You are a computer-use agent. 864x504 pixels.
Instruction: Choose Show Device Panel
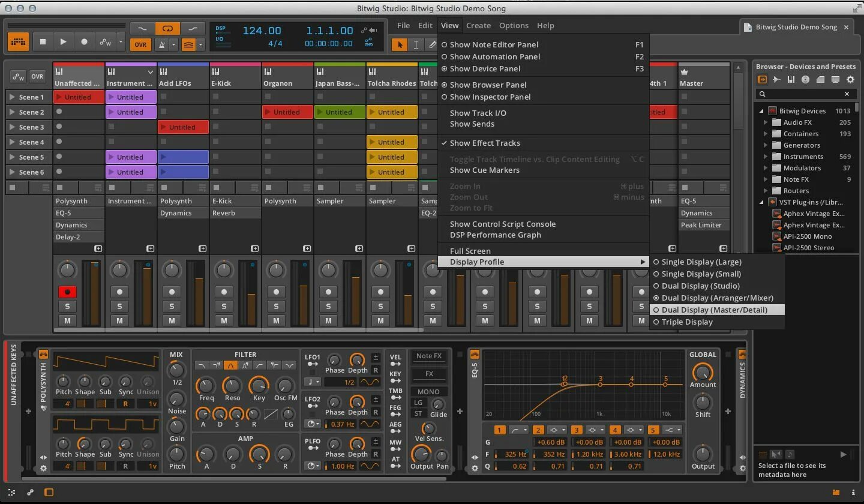(x=544, y=68)
